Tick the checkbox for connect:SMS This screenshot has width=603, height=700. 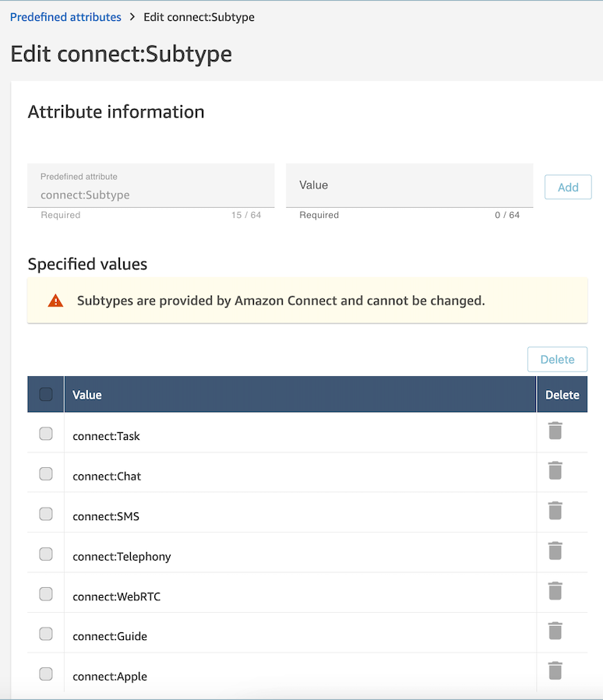[x=46, y=514]
